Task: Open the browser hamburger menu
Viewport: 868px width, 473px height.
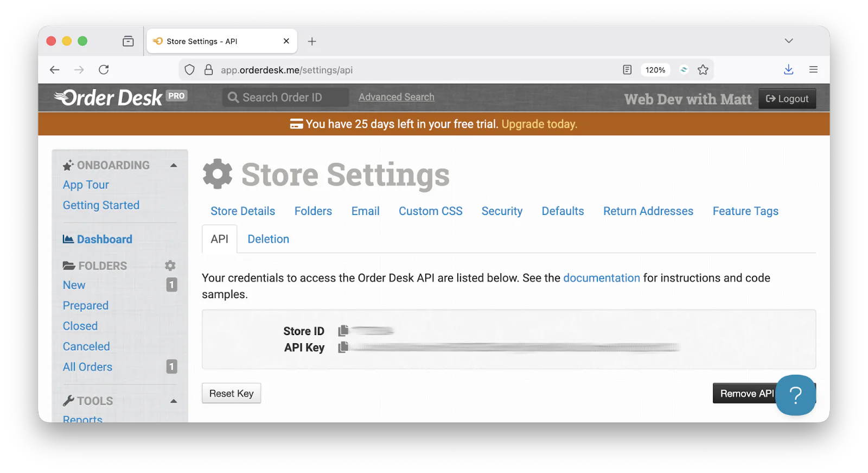Action: pos(813,70)
